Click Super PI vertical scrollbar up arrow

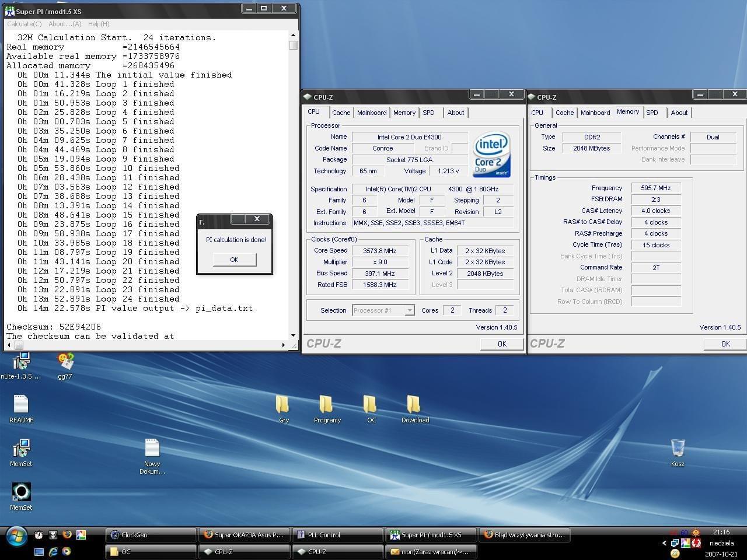pos(293,36)
